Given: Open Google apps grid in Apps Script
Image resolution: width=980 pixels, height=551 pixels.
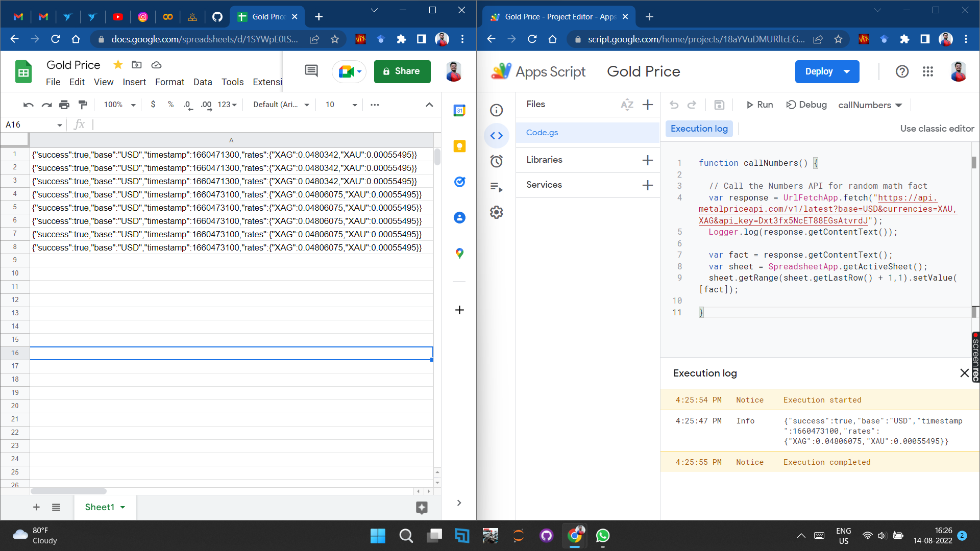Looking at the screenshot, I should click(x=928, y=71).
